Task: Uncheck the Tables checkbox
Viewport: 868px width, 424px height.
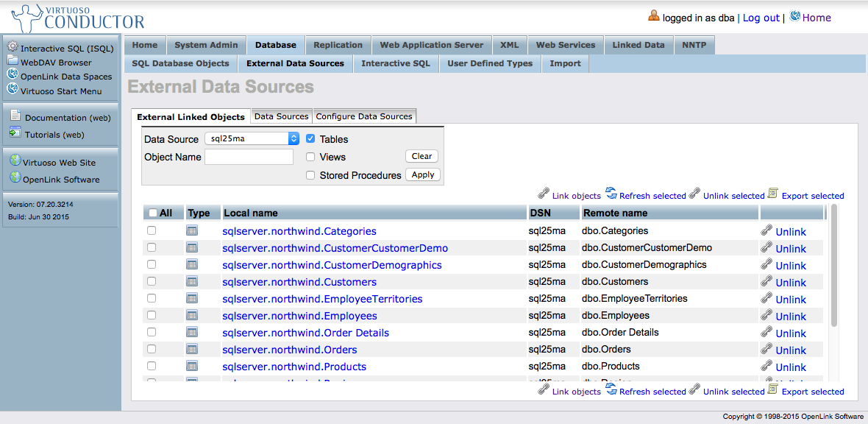Action: click(310, 138)
